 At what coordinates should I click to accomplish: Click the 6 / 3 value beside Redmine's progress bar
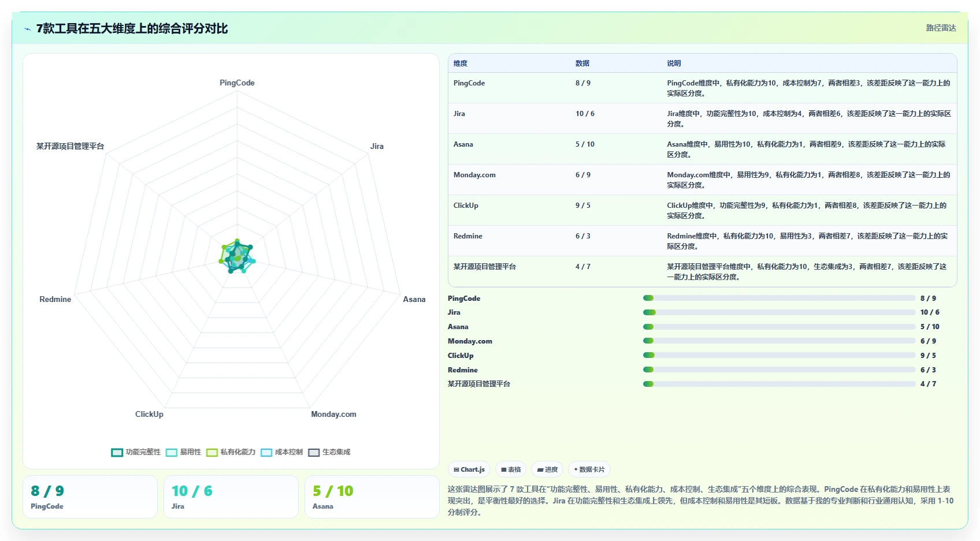[928, 370]
